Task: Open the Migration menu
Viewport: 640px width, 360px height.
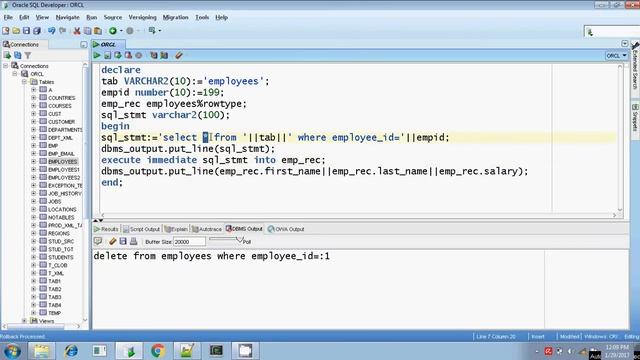Action: click(x=176, y=17)
